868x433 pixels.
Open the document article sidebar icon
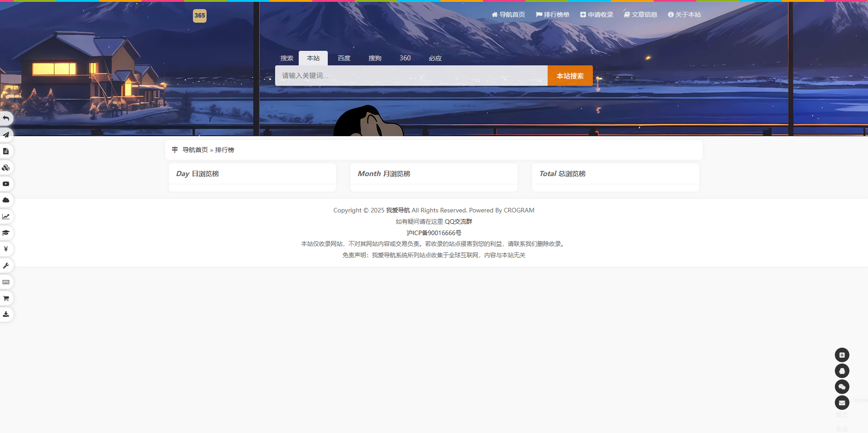(6, 151)
